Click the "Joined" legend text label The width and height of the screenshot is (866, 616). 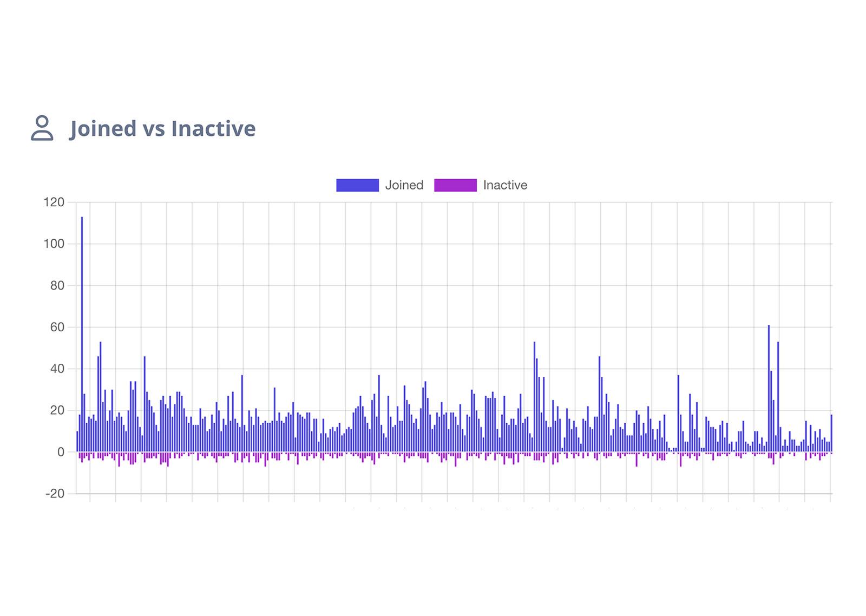click(x=405, y=185)
